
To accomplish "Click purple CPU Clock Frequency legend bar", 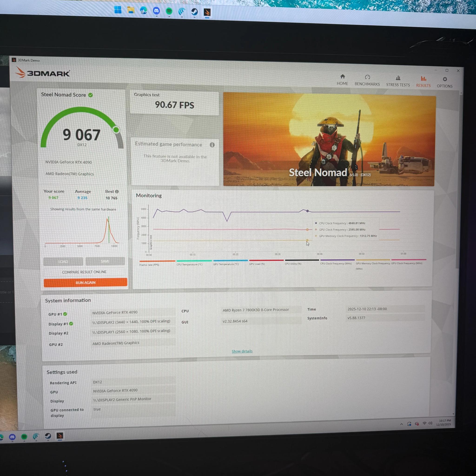I will 337,260.
